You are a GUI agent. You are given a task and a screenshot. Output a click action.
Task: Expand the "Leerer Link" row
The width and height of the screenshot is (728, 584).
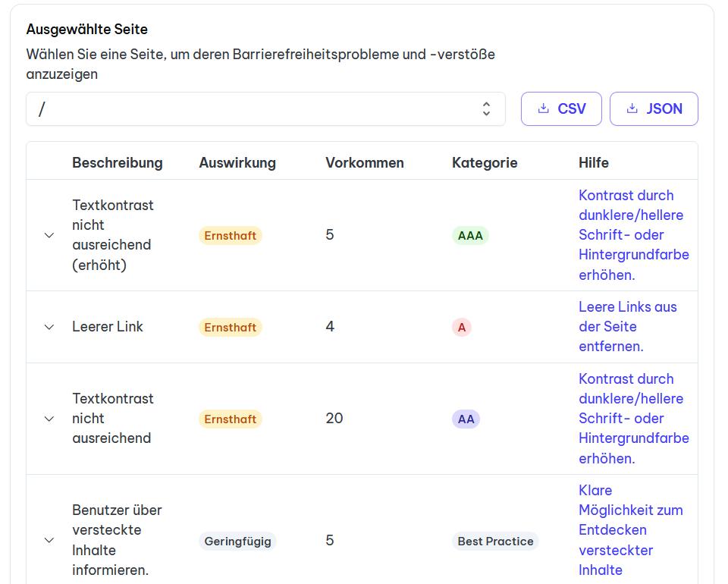click(x=49, y=328)
